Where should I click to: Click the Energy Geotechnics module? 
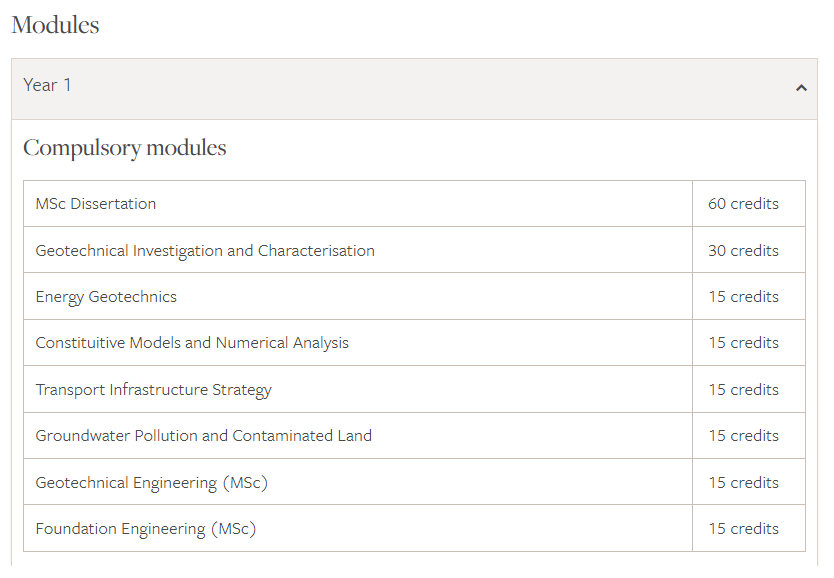pos(106,297)
